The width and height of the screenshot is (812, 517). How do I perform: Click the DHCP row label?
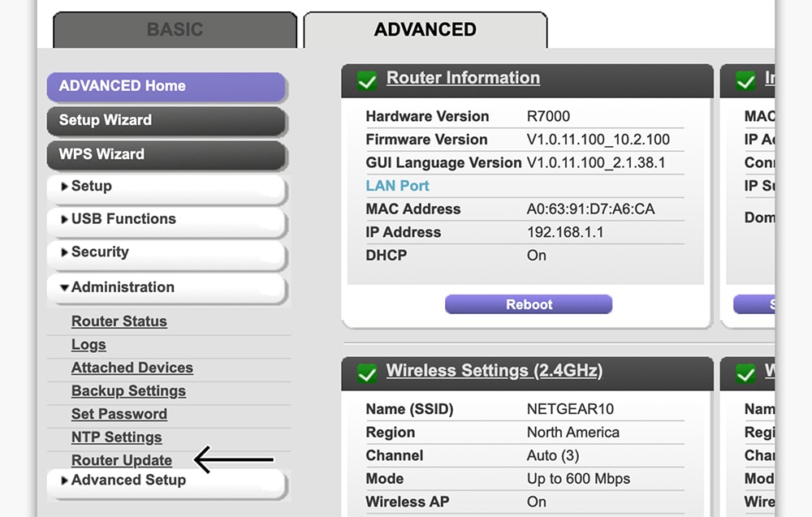click(x=387, y=256)
